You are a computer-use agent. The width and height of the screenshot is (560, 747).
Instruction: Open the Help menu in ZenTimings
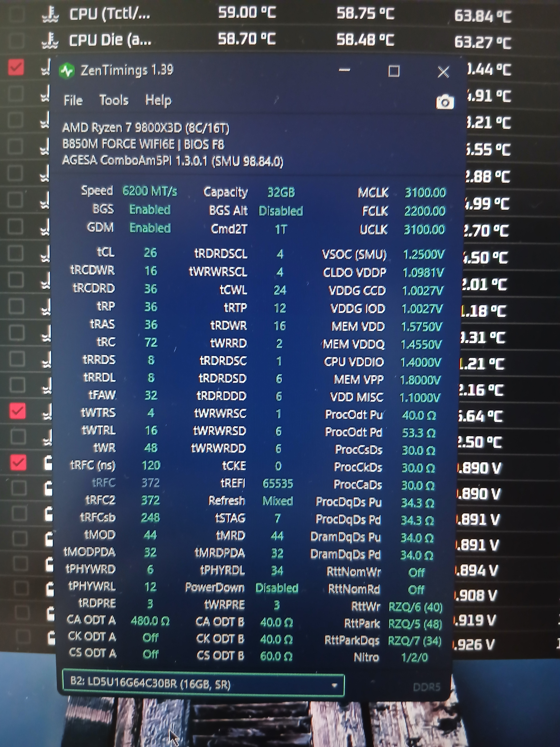[158, 101]
